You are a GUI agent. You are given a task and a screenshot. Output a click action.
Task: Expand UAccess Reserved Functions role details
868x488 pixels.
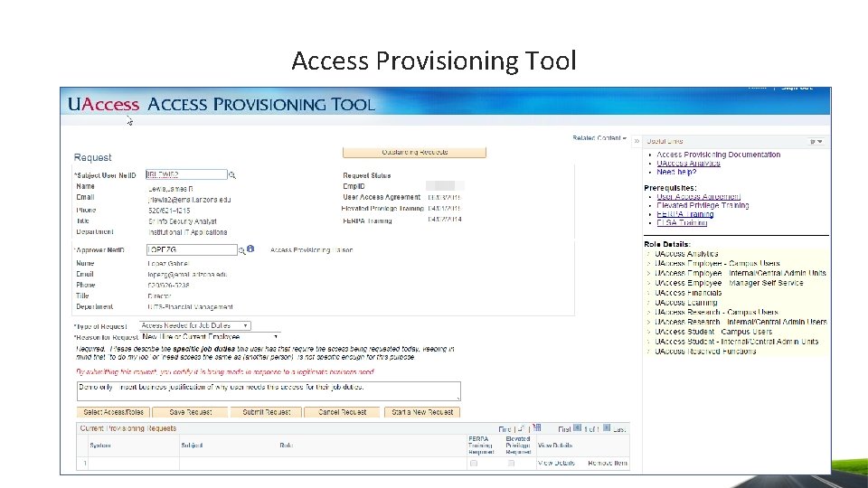click(x=649, y=352)
